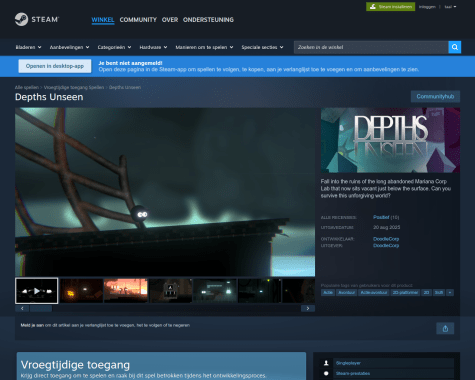Expand the Hardware menu

tap(153, 47)
